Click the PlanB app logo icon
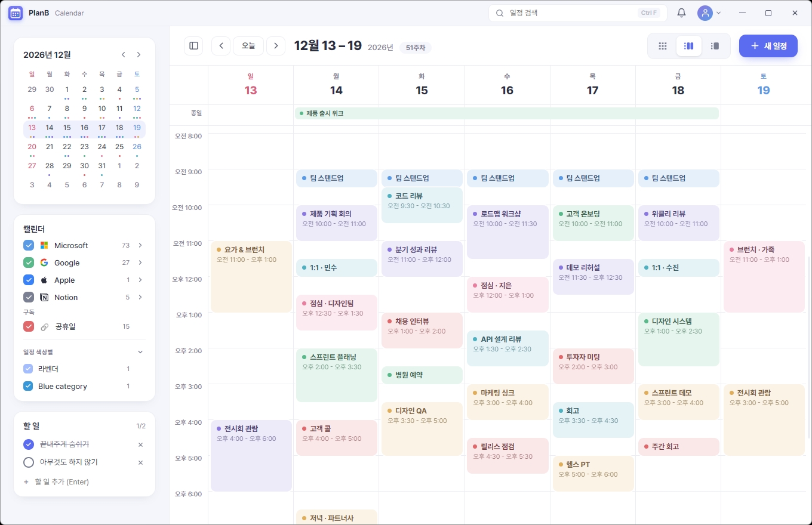This screenshot has height=525, width=812. [16, 13]
